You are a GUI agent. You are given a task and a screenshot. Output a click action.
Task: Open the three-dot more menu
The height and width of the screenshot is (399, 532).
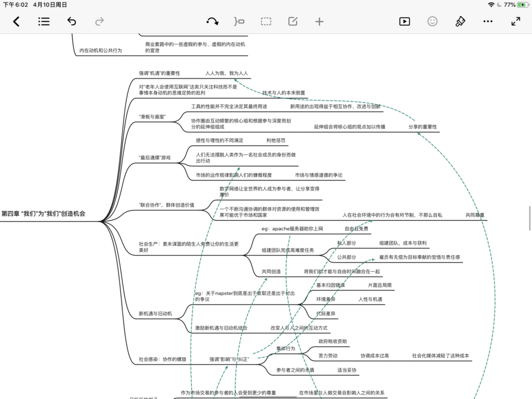click(x=488, y=22)
